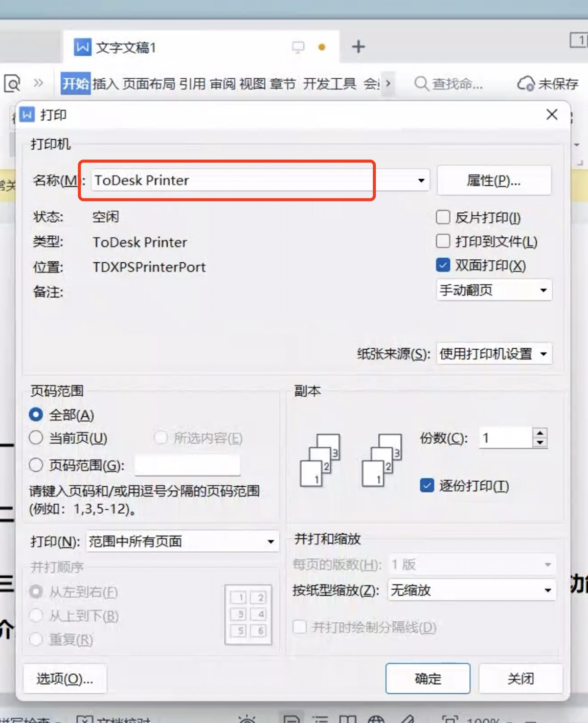Click the 页码范围 page numbers input field

tap(188, 465)
